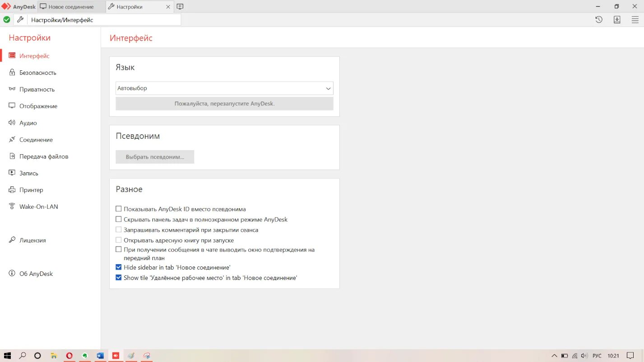Open the Безопасность settings section

coord(38,73)
